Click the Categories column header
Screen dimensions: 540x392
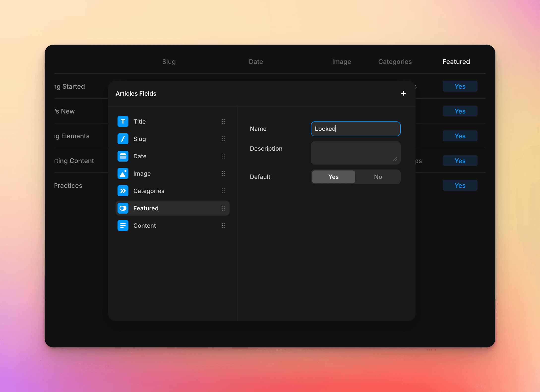pyautogui.click(x=395, y=62)
